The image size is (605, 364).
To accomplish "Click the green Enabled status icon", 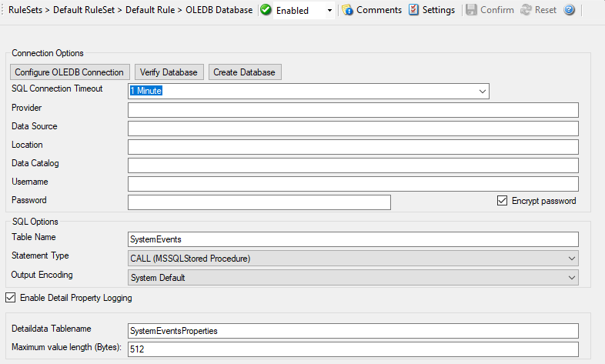I will (266, 10).
